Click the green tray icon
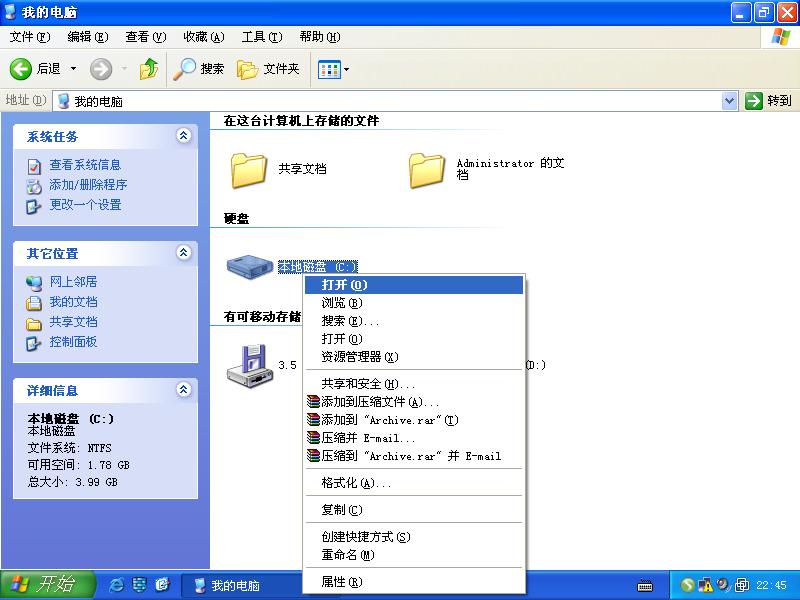The image size is (800, 600). coord(687,585)
